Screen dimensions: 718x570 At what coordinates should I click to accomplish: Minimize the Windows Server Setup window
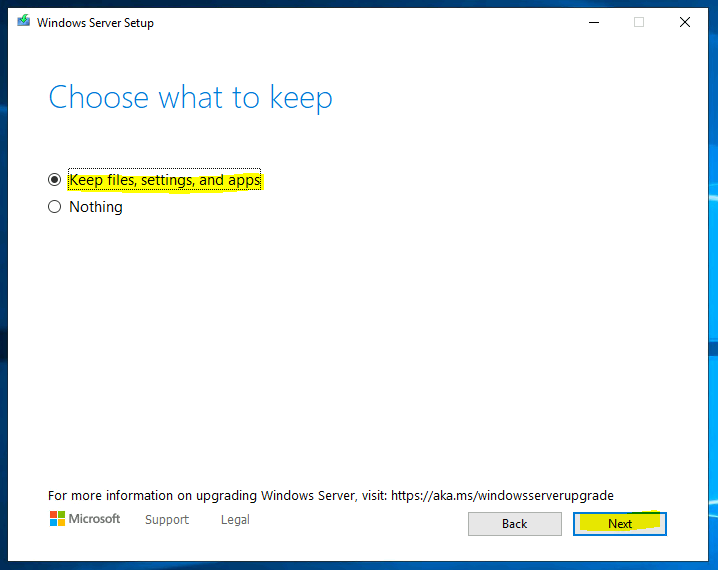click(x=594, y=22)
